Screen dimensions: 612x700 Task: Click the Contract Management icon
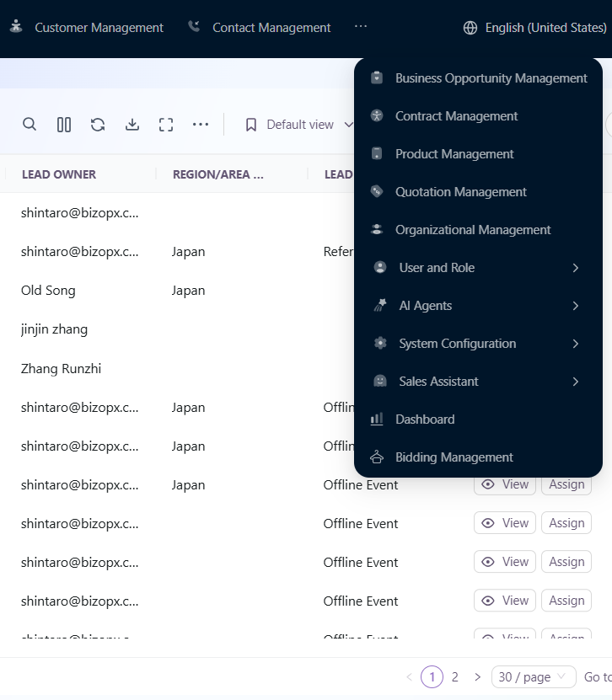click(x=377, y=115)
